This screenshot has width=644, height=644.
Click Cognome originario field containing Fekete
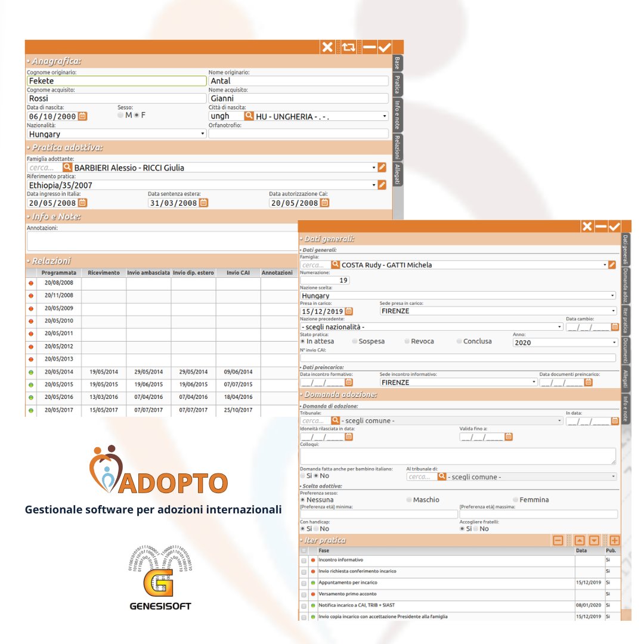(x=117, y=81)
